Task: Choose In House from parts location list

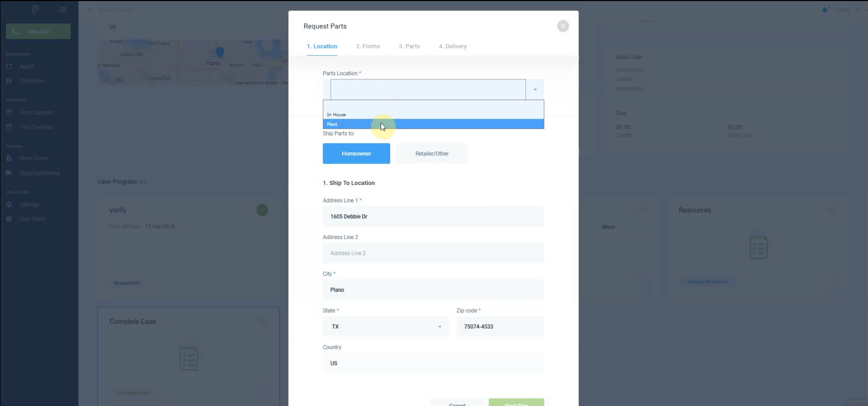Action: click(x=433, y=115)
